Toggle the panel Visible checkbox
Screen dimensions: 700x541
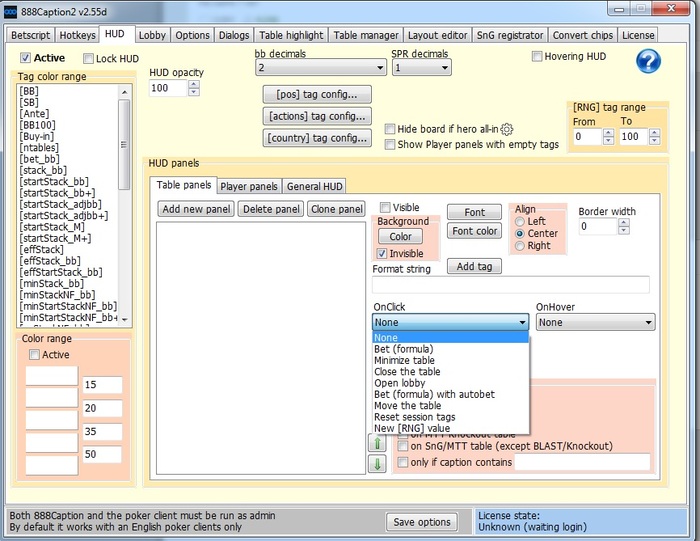(x=384, y=207)
